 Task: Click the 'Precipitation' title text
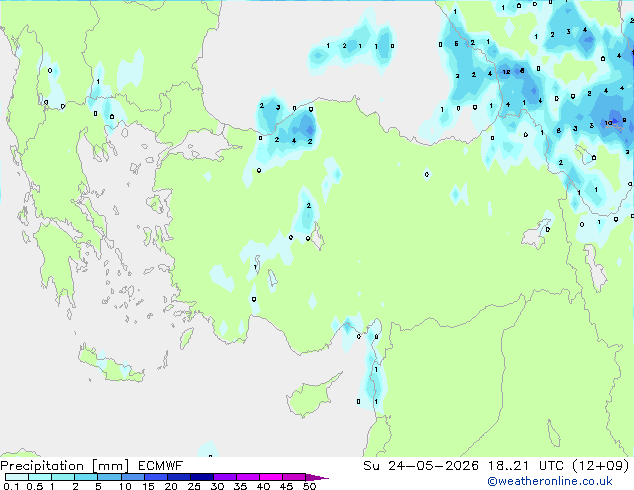click(x=42, y=466)
